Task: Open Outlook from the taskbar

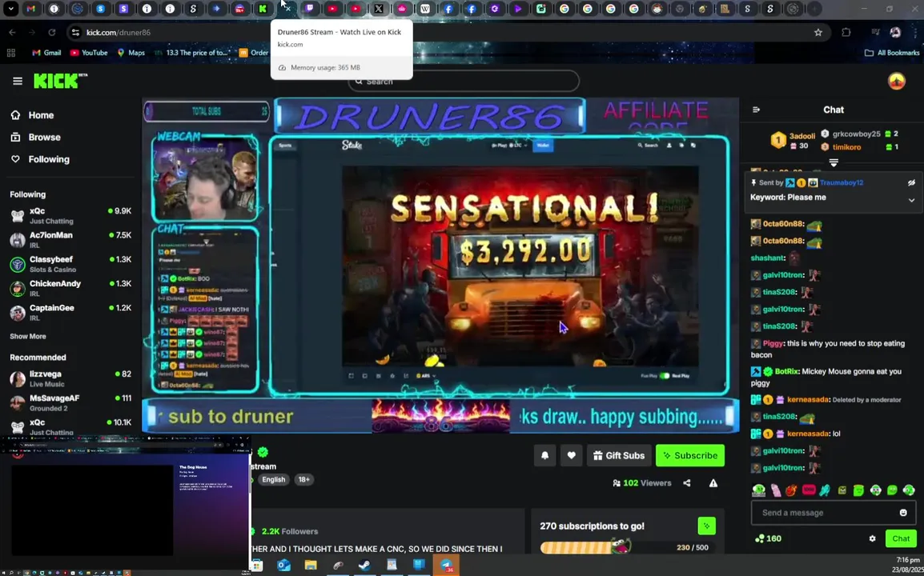Action: pyautogui.click(x=284, y=565)
